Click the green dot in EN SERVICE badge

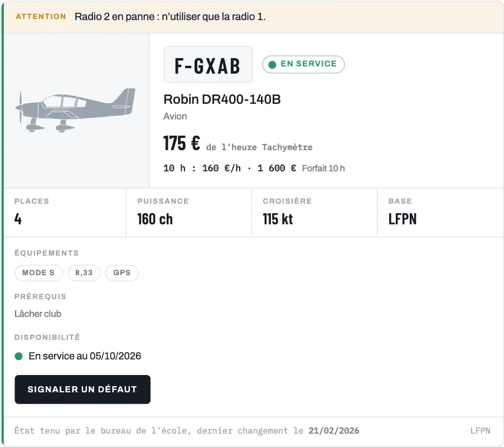point(272,65)
